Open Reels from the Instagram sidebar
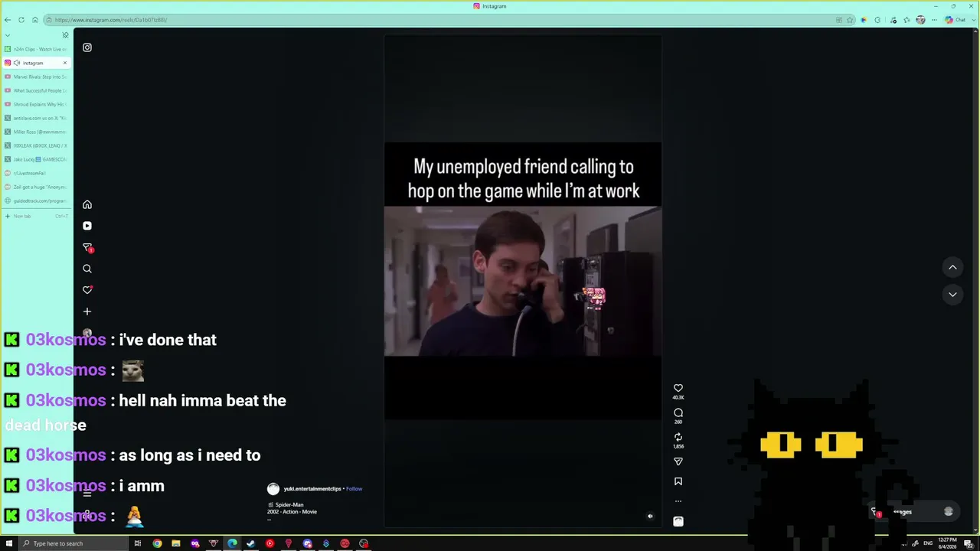980x551 pixels. (x=87, y=226)
